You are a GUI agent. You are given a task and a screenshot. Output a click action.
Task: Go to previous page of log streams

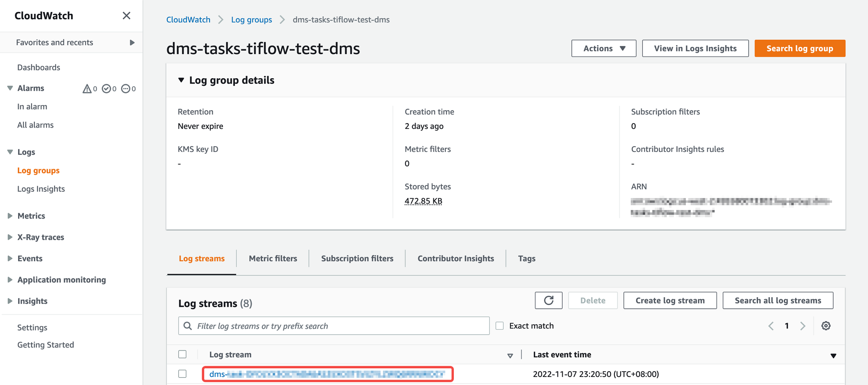[x=771, y=326]
